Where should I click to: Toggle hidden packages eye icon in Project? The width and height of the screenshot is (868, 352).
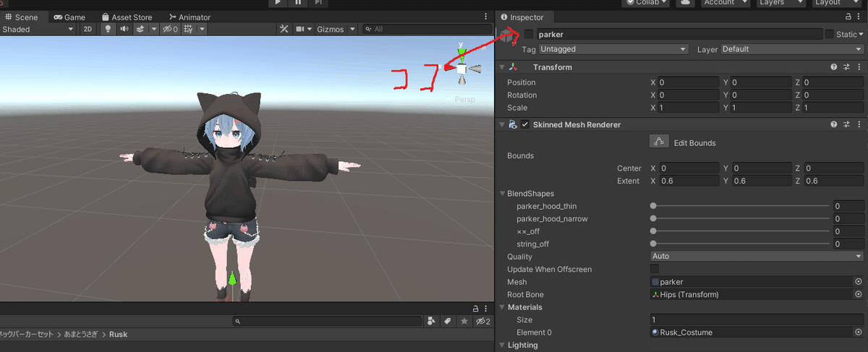coord(482,321)
